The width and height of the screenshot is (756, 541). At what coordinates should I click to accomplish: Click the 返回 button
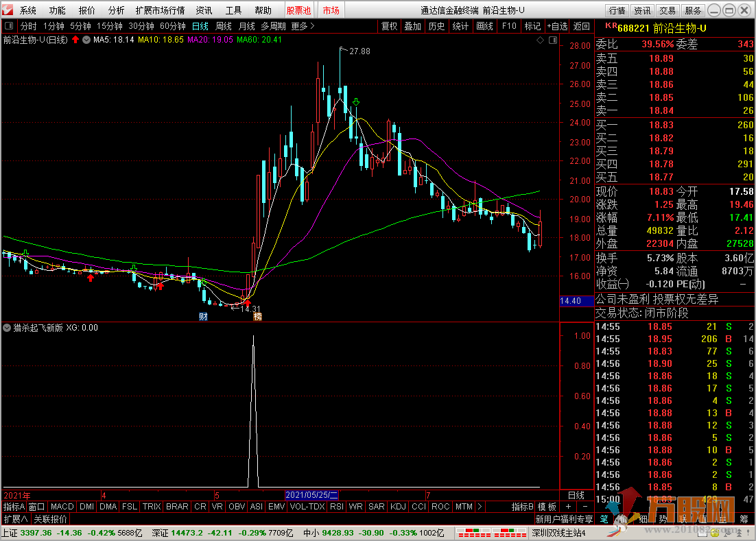click(x=582, y=26)
